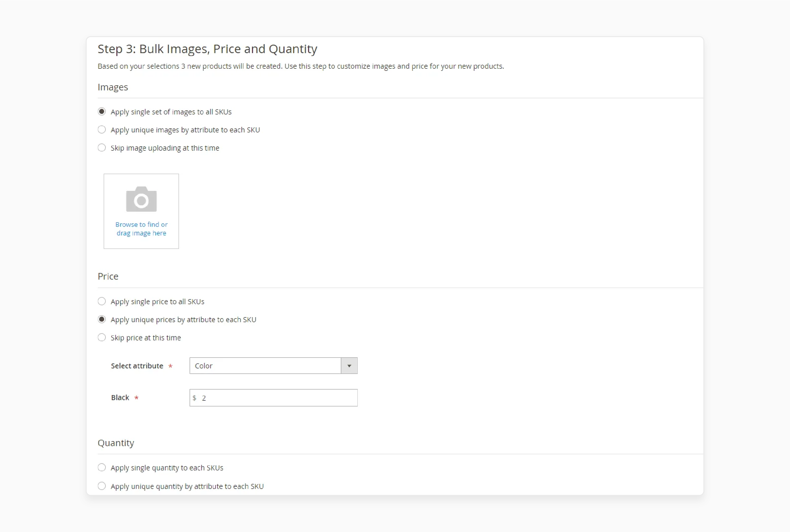The height and width of the screenshot is (532, 790).
Task: Select 'Apply unique images by attribute to each SKU'
Action: pyautogui.click(x=101, y=129)
